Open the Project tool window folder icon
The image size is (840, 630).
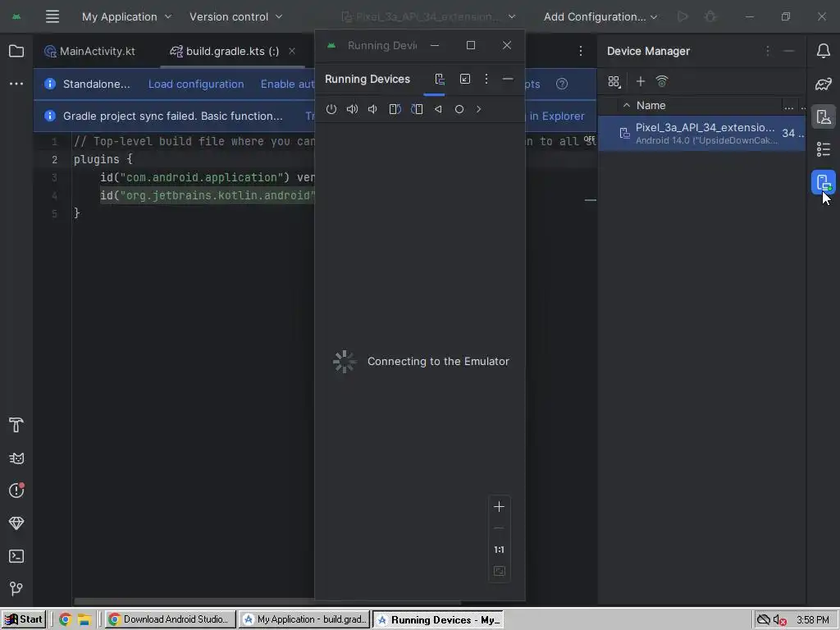coord(16,51)
